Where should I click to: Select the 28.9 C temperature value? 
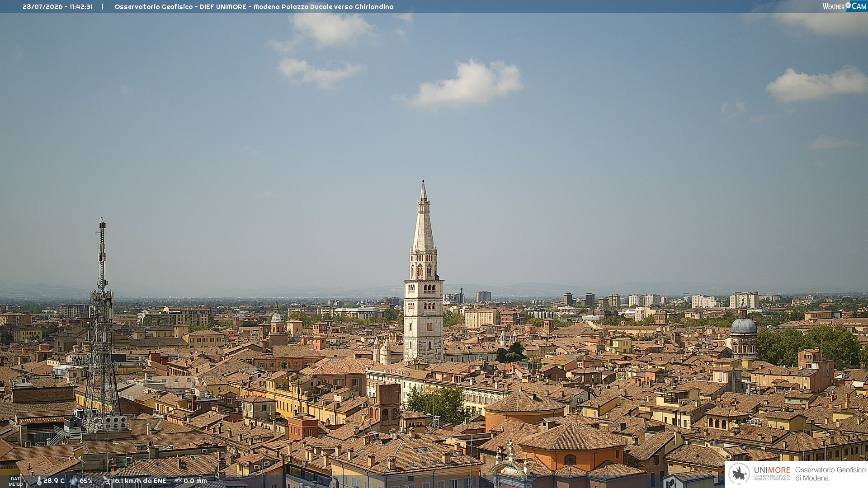tap(54, 481)
